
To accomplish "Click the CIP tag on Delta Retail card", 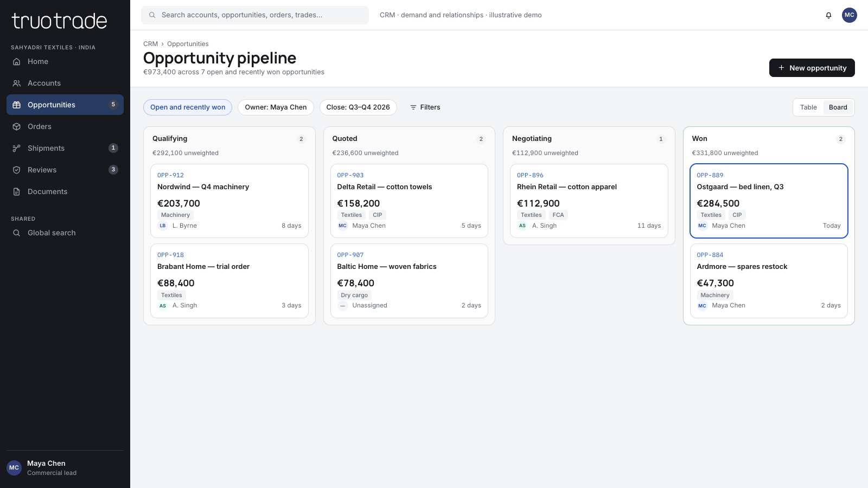I will click(x=378, y=215).
